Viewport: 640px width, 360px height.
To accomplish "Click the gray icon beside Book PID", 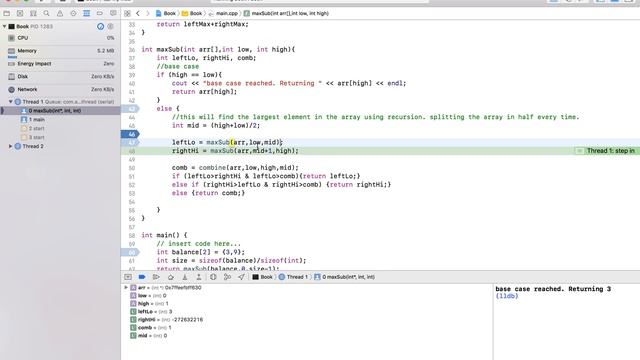I will (x=110, y=26).
